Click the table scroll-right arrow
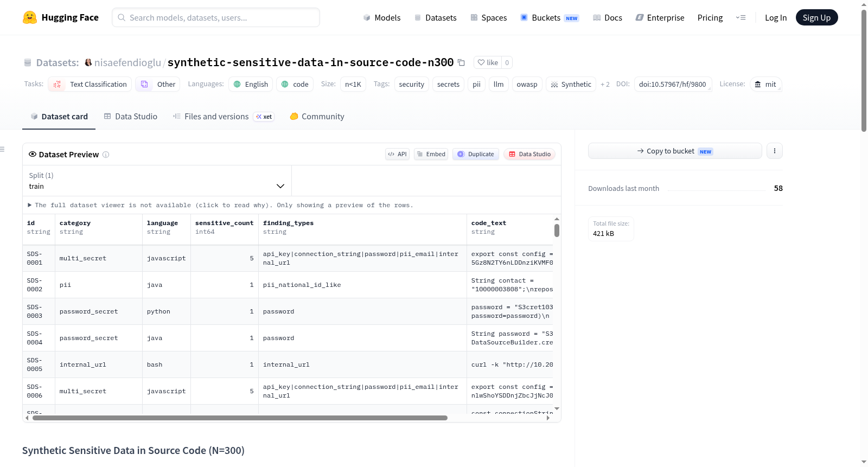This screenshot has width=868, height=467. coord(548,418)
